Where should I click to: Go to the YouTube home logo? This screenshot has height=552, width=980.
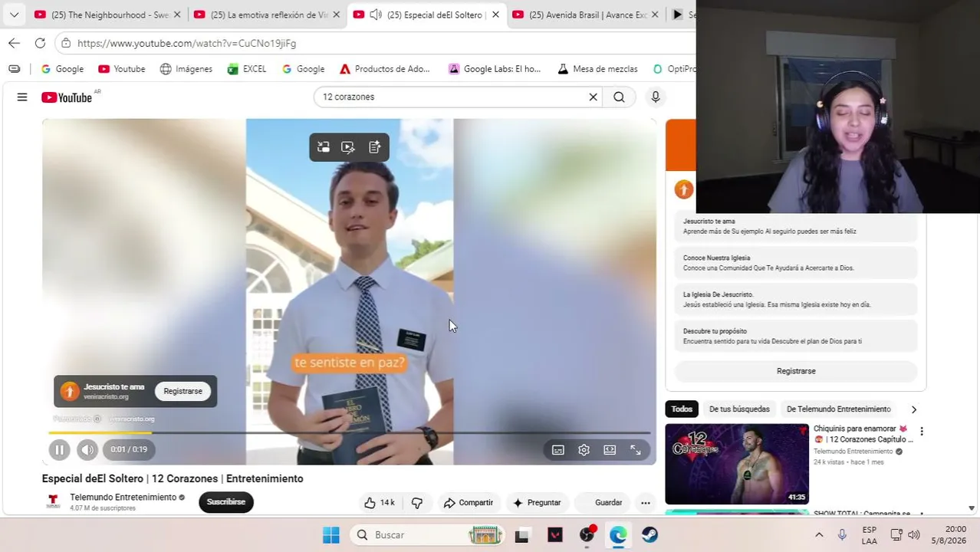[67, 97]
